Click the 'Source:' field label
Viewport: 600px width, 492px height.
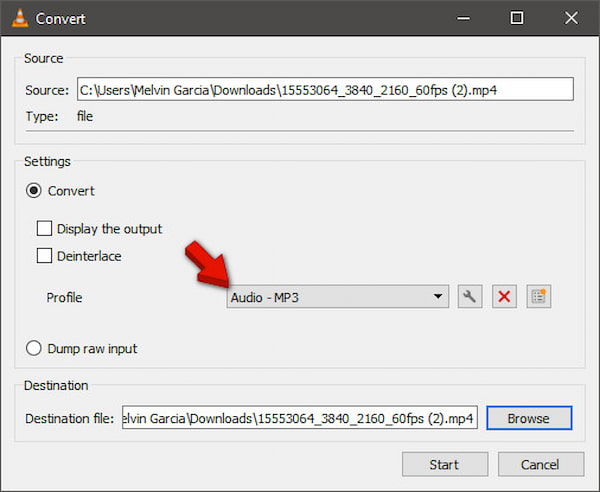(x=47, y=90)
